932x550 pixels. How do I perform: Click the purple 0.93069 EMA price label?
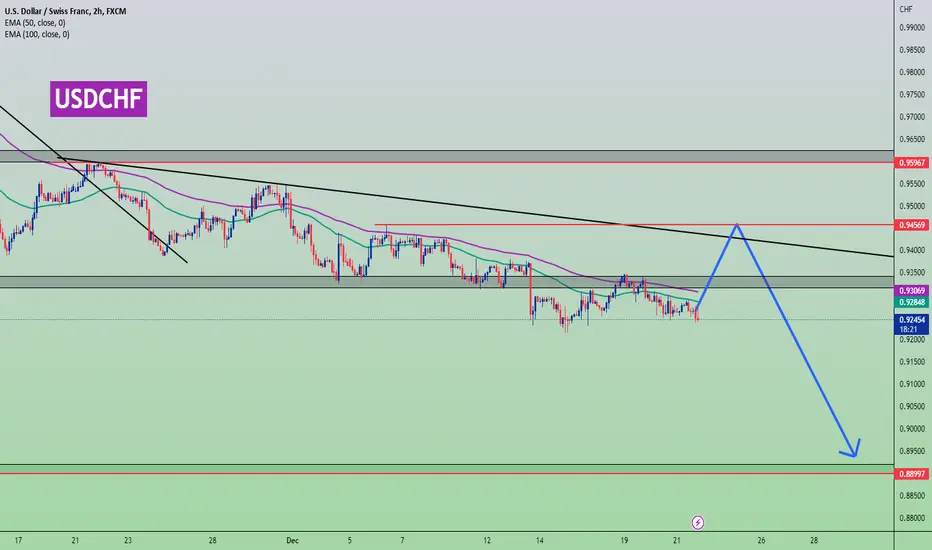pos(912,291)
